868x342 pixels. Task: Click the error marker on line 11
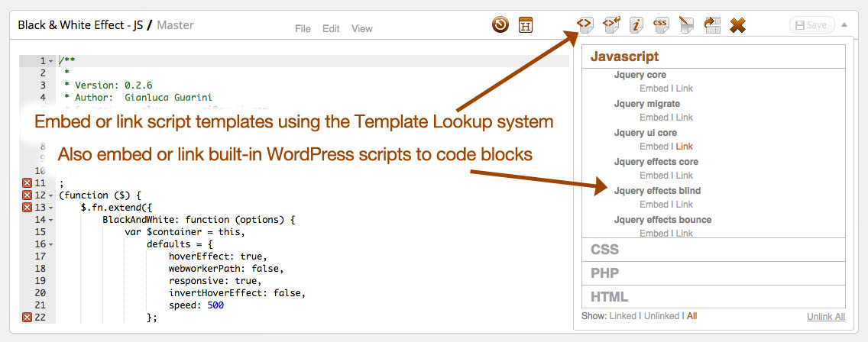[x=28, y=183]
